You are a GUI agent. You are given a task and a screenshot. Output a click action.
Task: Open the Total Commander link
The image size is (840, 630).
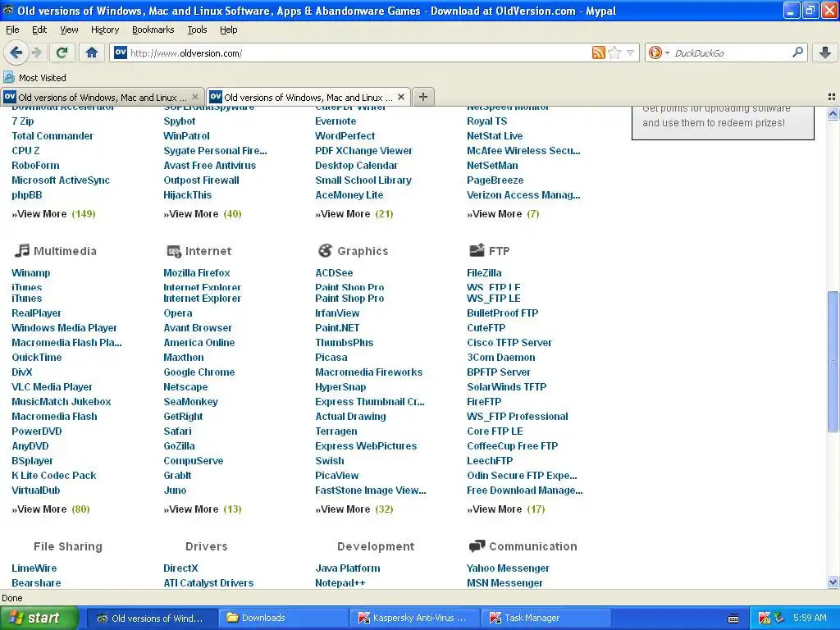tap(52, 135)
